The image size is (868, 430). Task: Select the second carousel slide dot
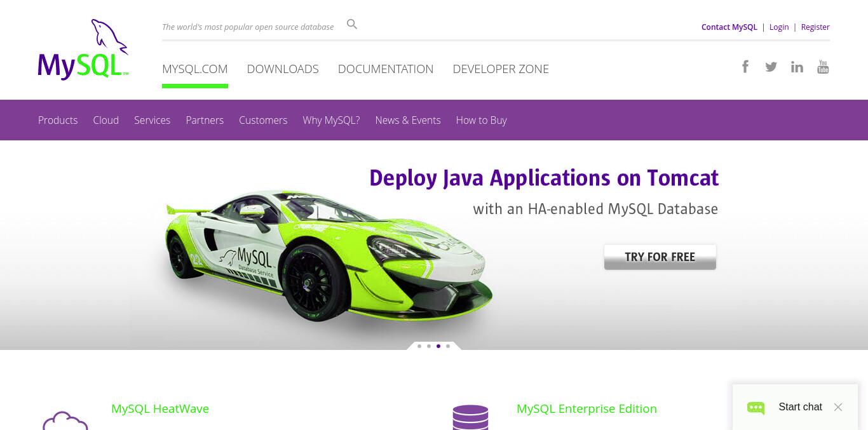429,346
